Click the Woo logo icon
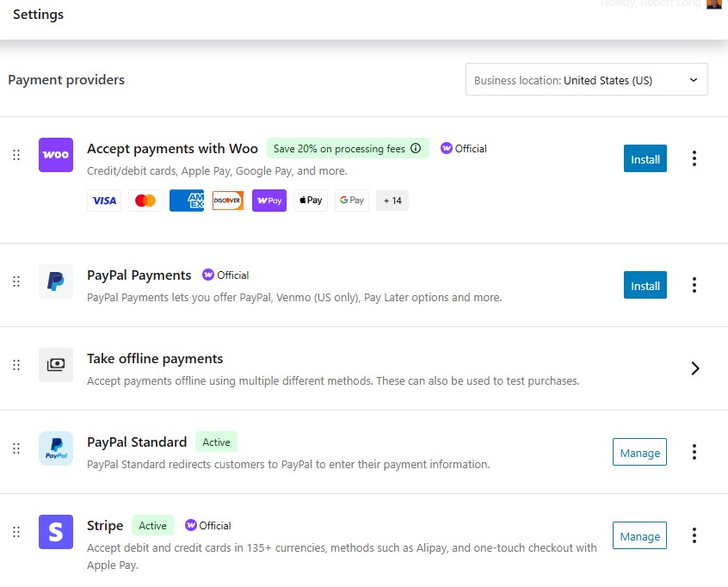 55,155
